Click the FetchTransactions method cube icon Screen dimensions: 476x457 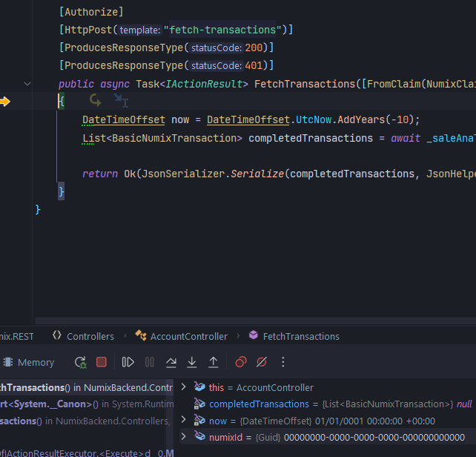(254, 335)
